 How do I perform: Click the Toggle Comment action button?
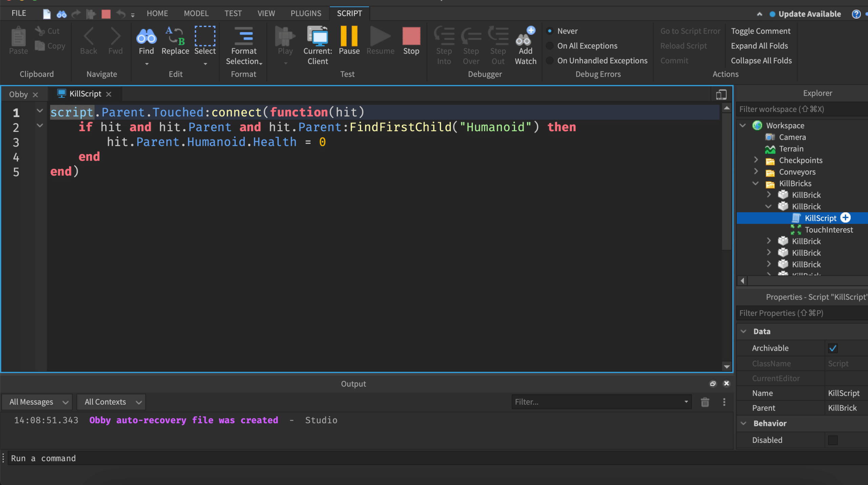(x=760, y=31)
